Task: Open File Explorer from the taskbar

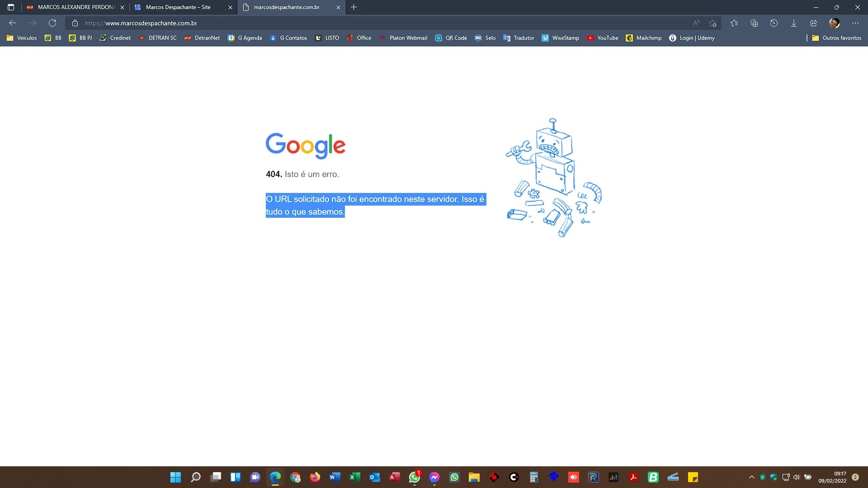Action: 474,477
